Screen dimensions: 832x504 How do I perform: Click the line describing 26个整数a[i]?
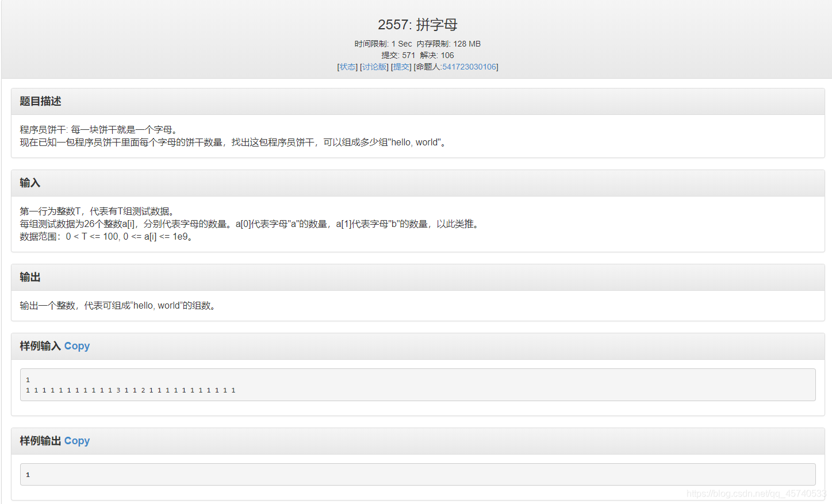click(x=251, y=224)
